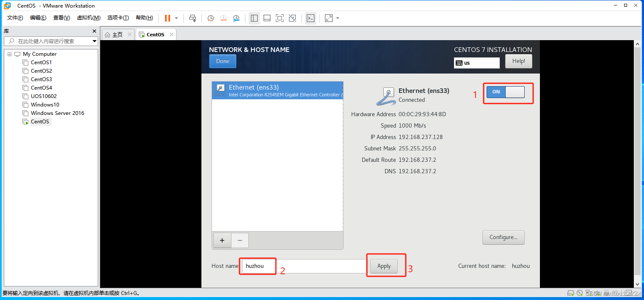Screen dimensions: 644x300
Task: Toggle the thumbnail bar layout icon
Action: pos(267,18)
